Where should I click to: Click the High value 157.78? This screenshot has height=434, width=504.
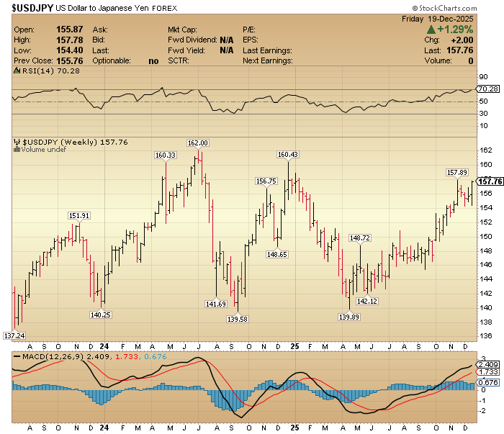pos(70,40)
